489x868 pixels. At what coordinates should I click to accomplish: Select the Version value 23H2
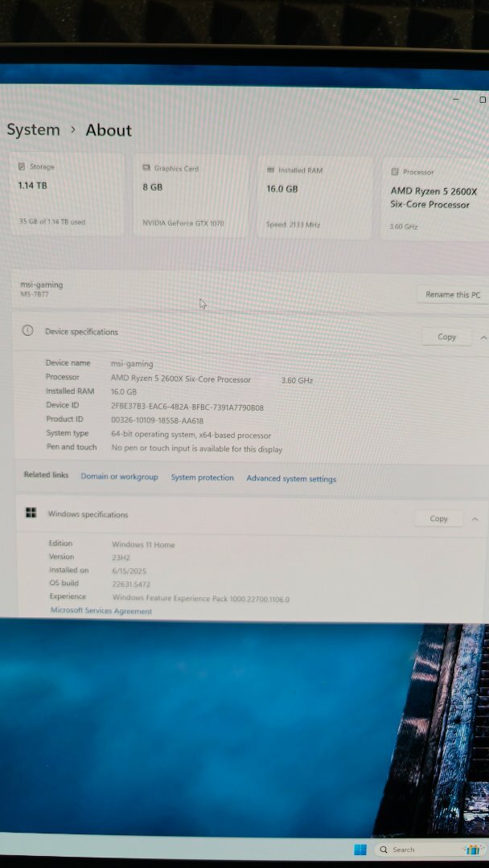pos(121,558)
